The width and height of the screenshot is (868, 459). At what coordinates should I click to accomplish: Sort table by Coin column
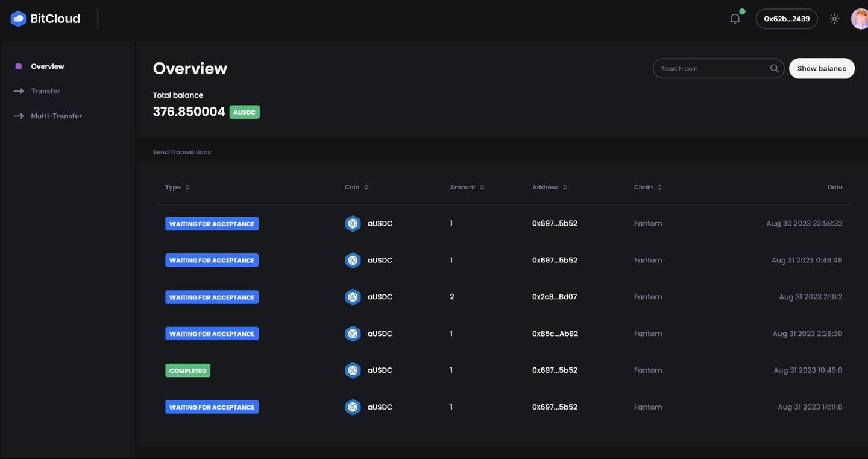(x=357, y=187)
